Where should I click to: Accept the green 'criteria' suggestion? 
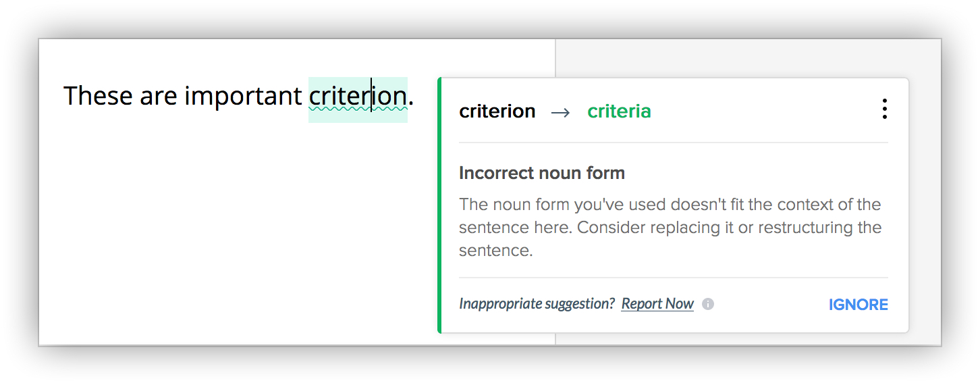619,111
